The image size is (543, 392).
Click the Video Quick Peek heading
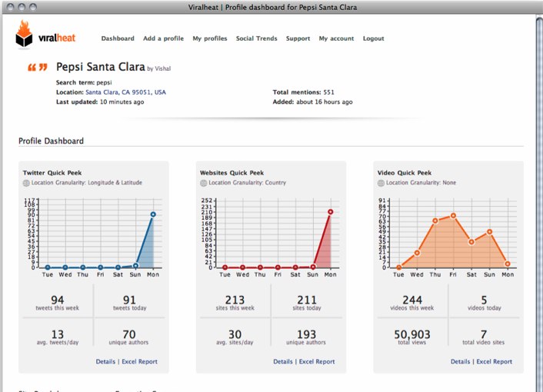(405, 173)
